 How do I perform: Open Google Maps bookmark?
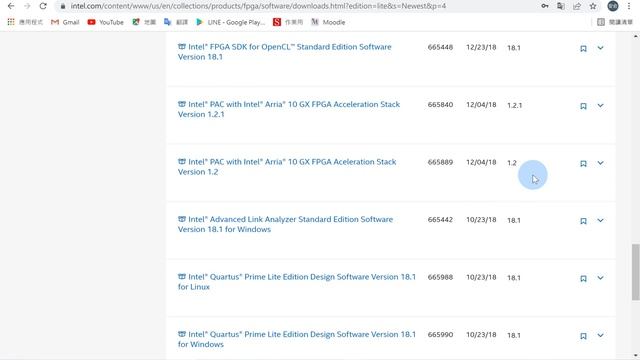[x=144, y=22]
